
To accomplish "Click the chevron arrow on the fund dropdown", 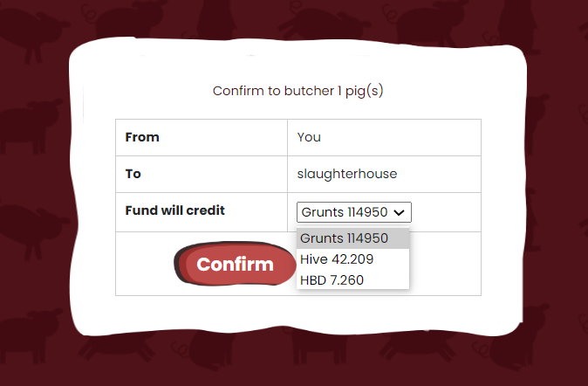I will (x=399, y=212).
